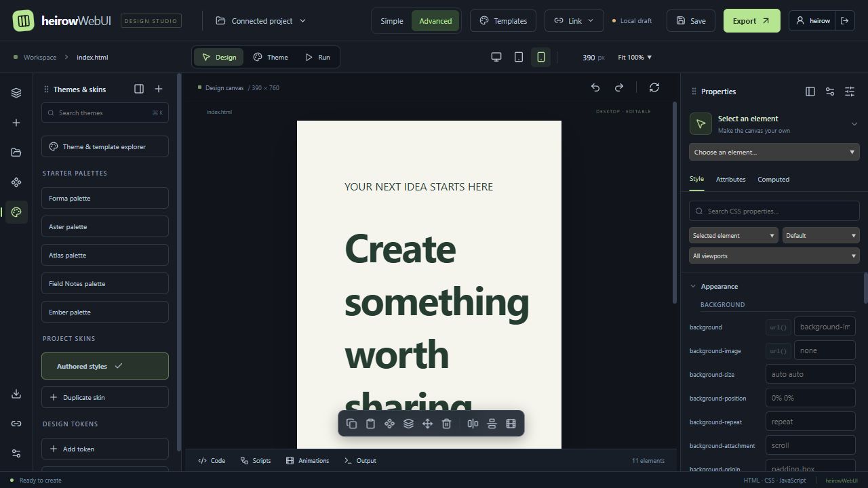Screen dimensions: 868x488
Task: Select the Ember palette
Action: click(x=105, y=312)
